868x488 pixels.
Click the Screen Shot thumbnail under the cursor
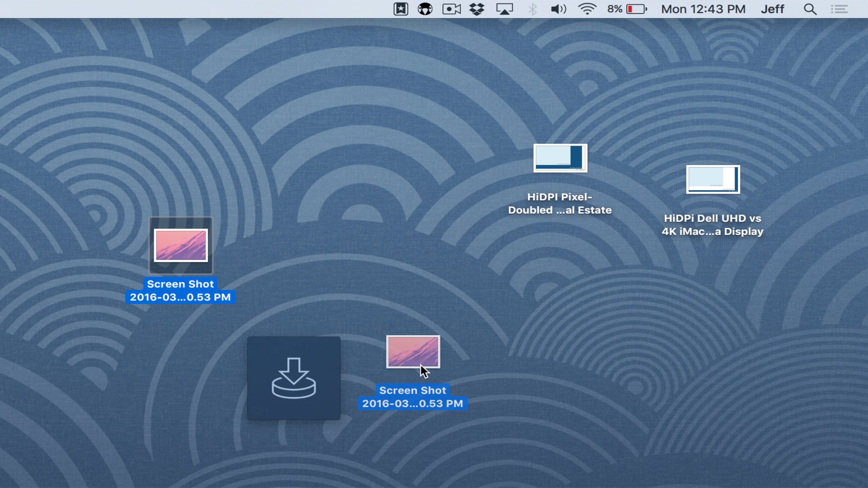[x=413, y=352]
